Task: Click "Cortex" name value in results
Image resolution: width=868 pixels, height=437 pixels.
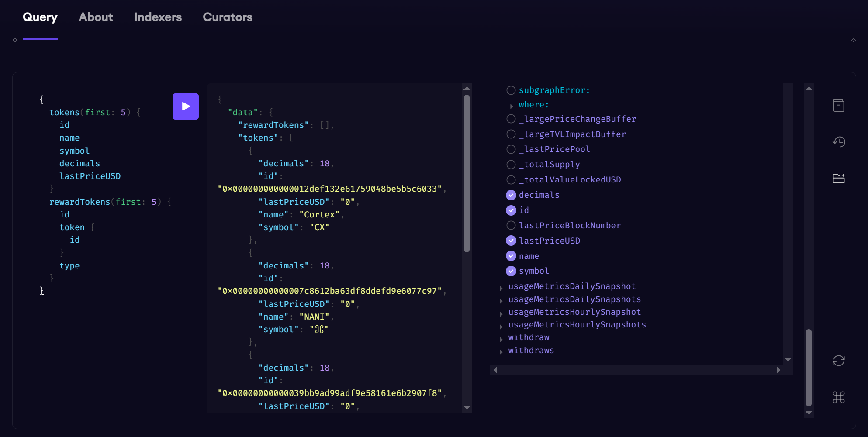Action: pos(319,214)
